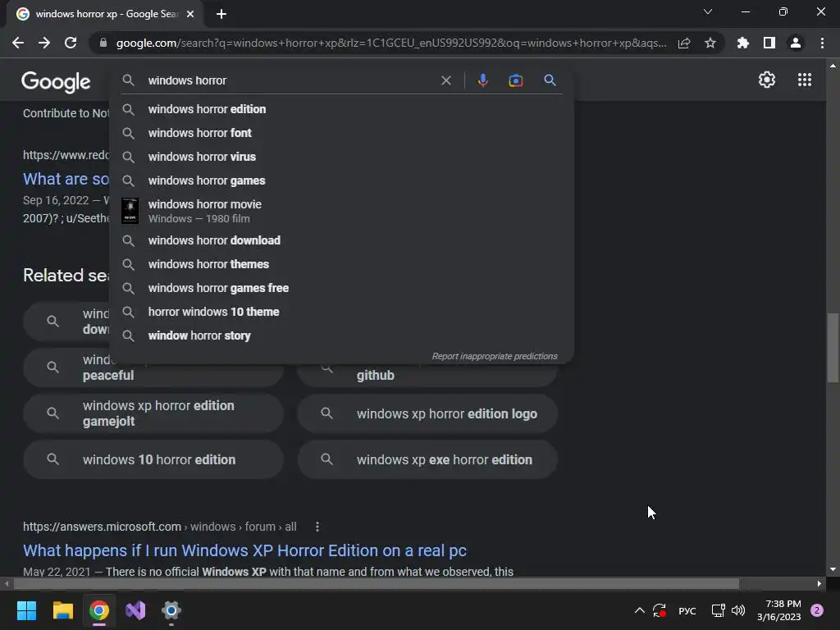Open the three-dot menu for answers.microsoft.com result
840x630 pixels.
(317, 527)
